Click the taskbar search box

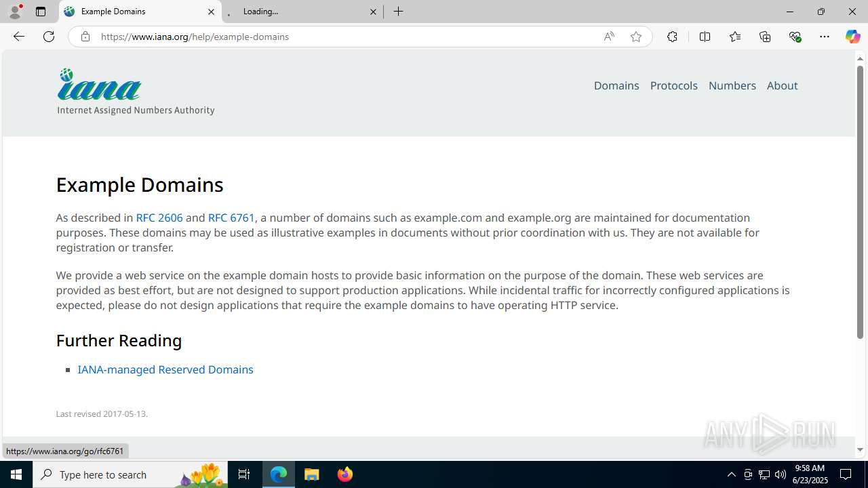pyautogui.click(x=130, y=474)
